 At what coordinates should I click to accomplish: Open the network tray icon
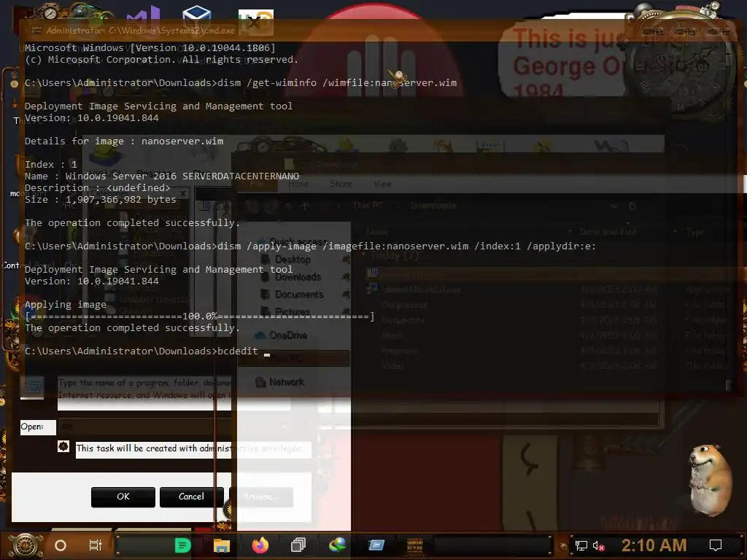point(581,545)
